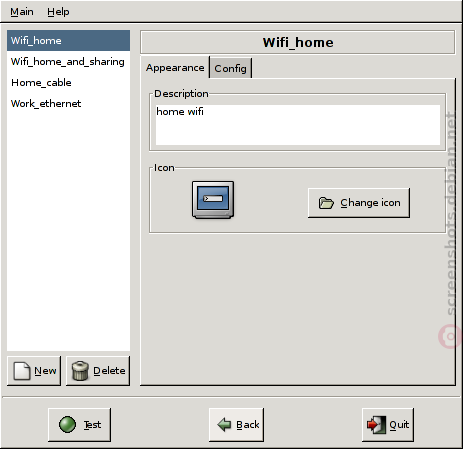Click the terminal monitor profile icon

213,200
